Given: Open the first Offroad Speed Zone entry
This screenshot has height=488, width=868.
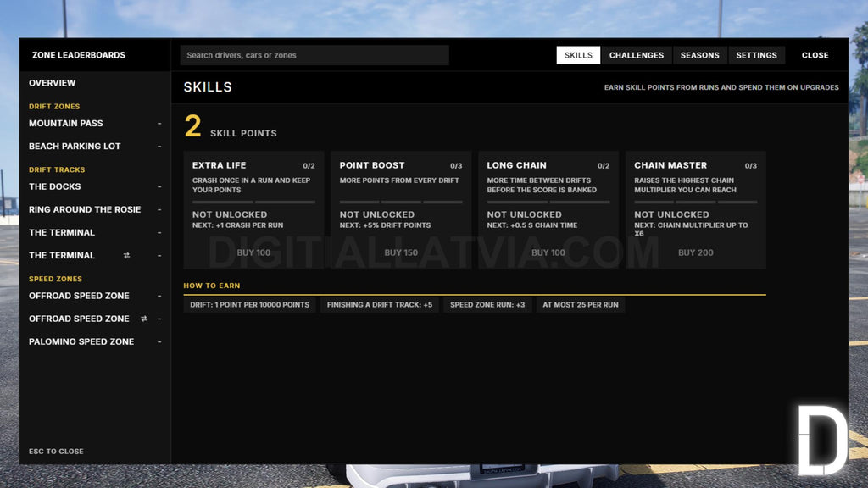Looking at the screenshot, I should (x=95, y=296).
